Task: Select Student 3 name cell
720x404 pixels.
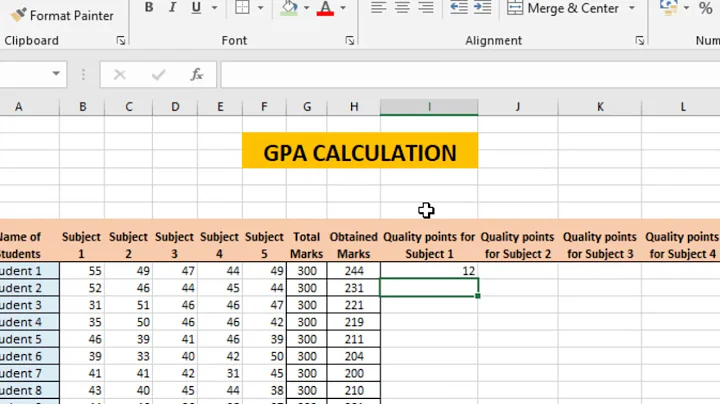Action: point(29,305)
